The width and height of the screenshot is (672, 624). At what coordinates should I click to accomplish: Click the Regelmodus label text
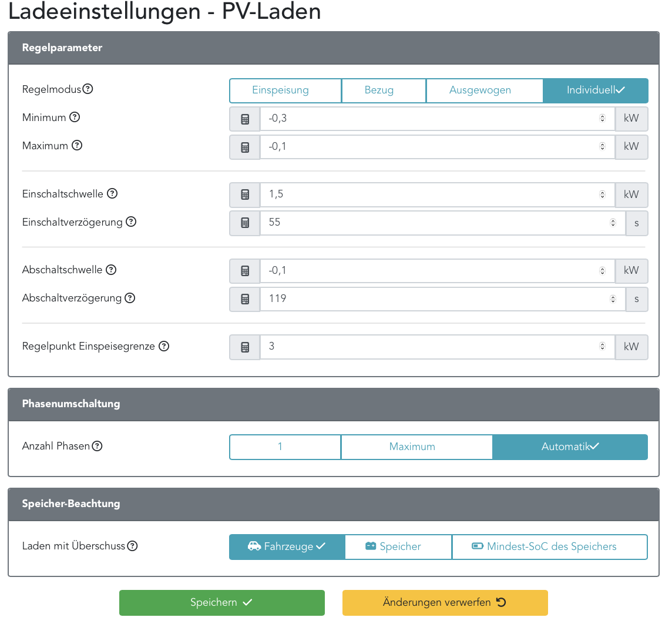pos(52,89)
